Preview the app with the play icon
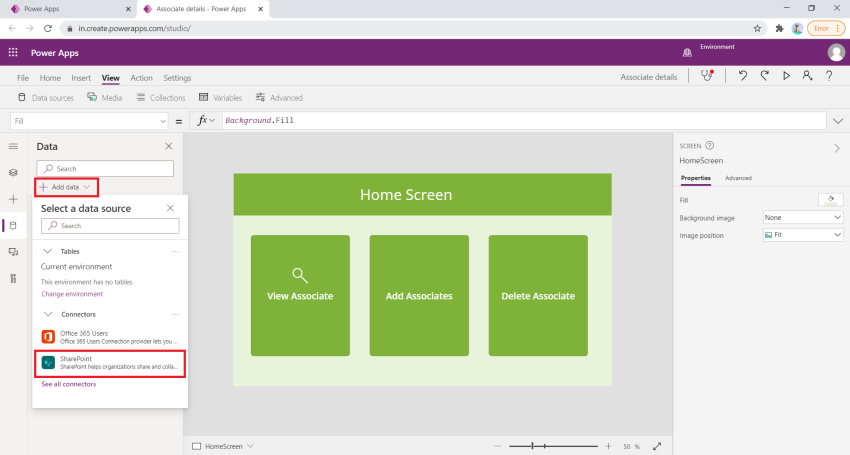The height and width of the screenshot is (455, 850). [786, 76]
